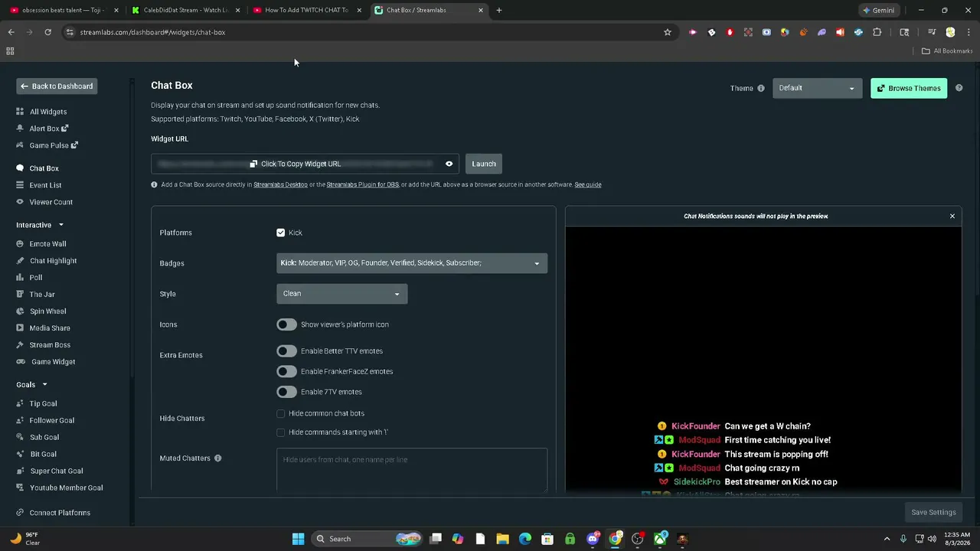Viewport: 980px width, 551px height.
Task: Open the Chrome apps grid icon
Action: click(x=10, y=51)
